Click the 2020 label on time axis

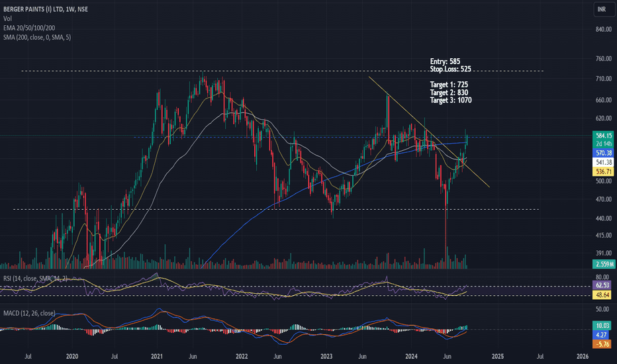tap(72, 357)
